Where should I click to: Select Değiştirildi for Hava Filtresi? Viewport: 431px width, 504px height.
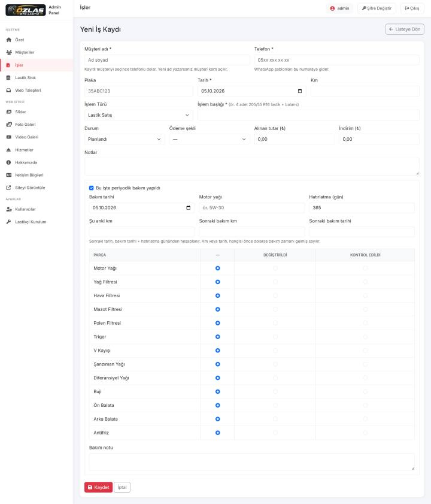coord(275,295)
